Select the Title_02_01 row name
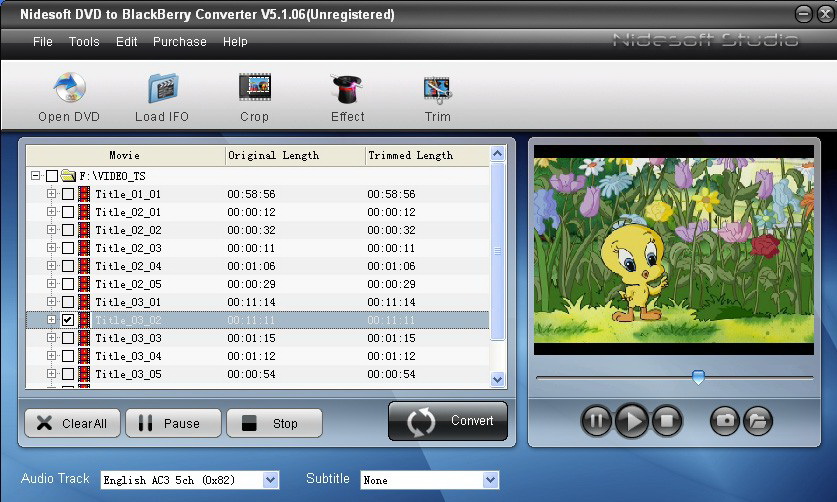 128,212
